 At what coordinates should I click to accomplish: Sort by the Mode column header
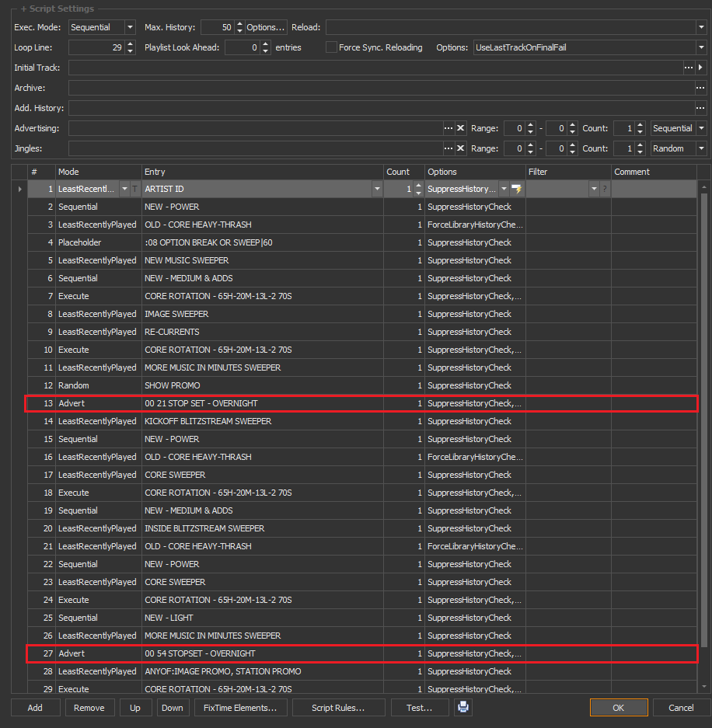point(99,172)
